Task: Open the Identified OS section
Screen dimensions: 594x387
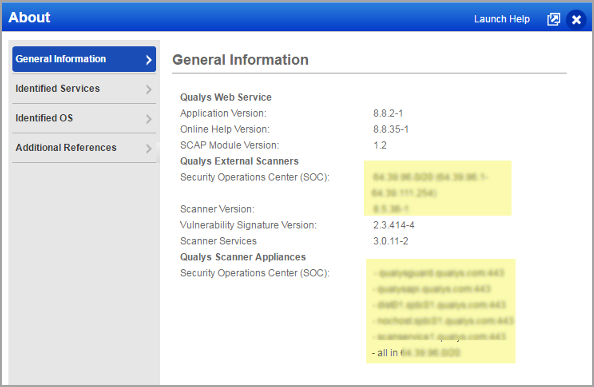Action: (84, 118)
